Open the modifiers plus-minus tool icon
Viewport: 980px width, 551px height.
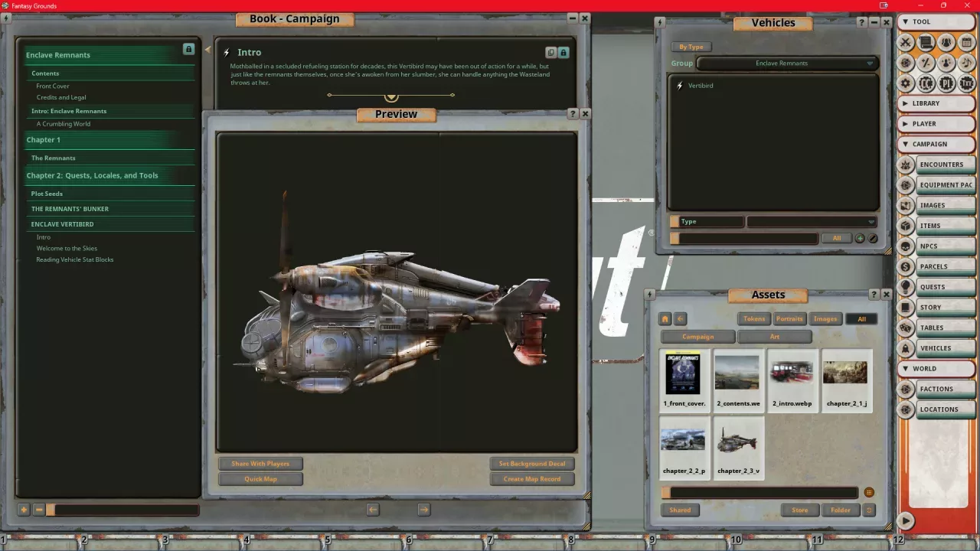point(926,63)
